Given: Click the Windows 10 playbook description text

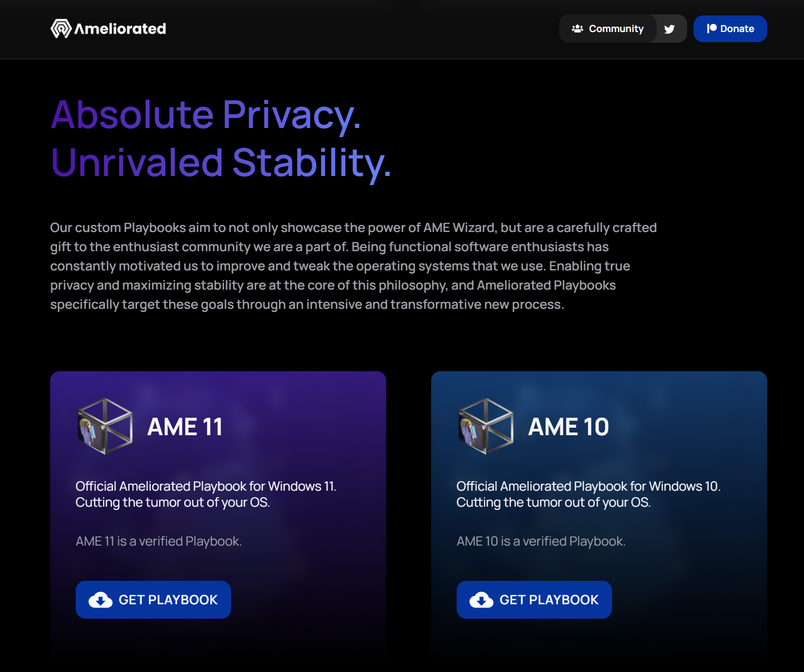Looking at the screenshot, I should [588, 494].
